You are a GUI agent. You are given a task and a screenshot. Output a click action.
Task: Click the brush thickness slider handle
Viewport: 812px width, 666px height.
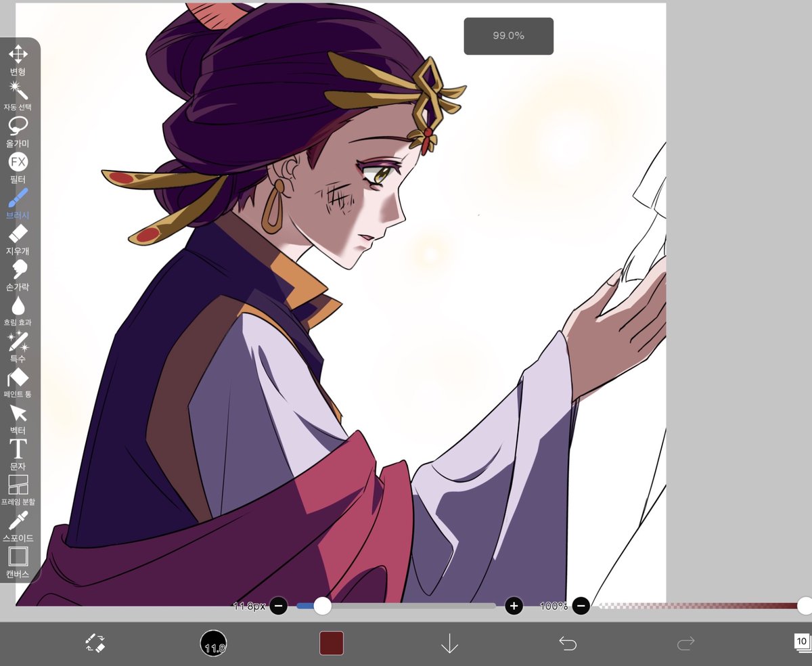pos(323,606)
